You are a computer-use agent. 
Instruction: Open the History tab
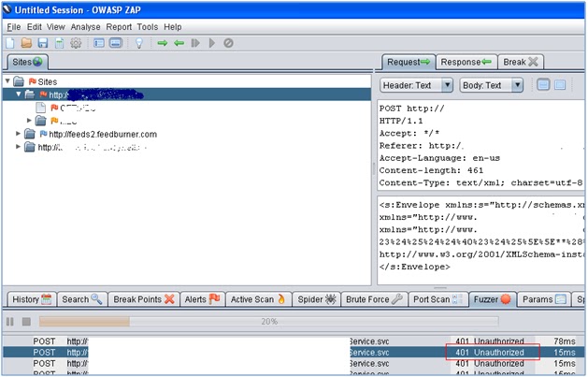(32, 299)
